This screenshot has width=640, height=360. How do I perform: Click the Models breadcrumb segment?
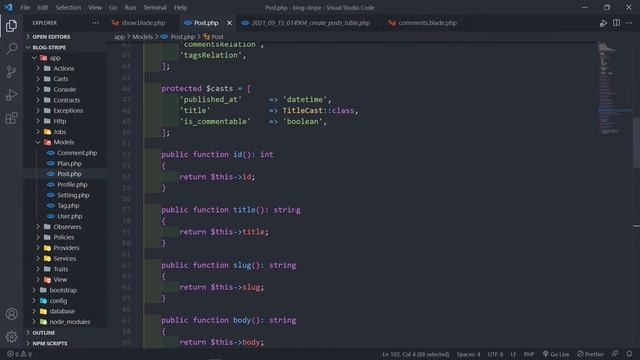coord(142,37)
